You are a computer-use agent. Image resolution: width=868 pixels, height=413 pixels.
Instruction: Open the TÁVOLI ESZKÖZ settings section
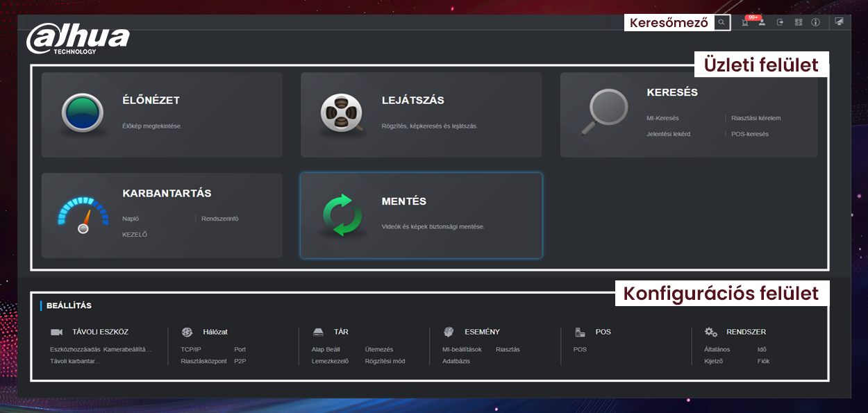pyautogui.click(x=99, y=332)
